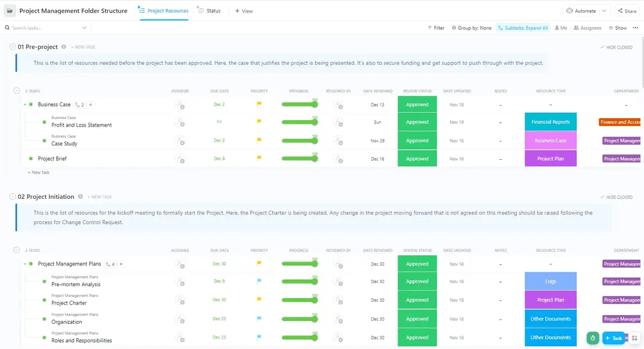Click blue priority flag of Organization
This screenshot has height=349, width=644.
tap(259, 319)
